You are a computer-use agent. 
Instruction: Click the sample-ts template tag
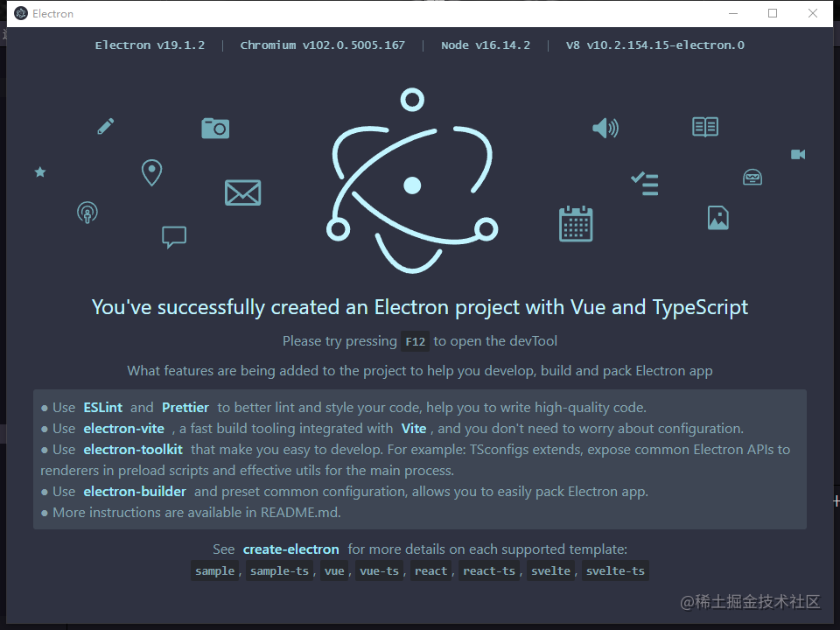(279, 571)
